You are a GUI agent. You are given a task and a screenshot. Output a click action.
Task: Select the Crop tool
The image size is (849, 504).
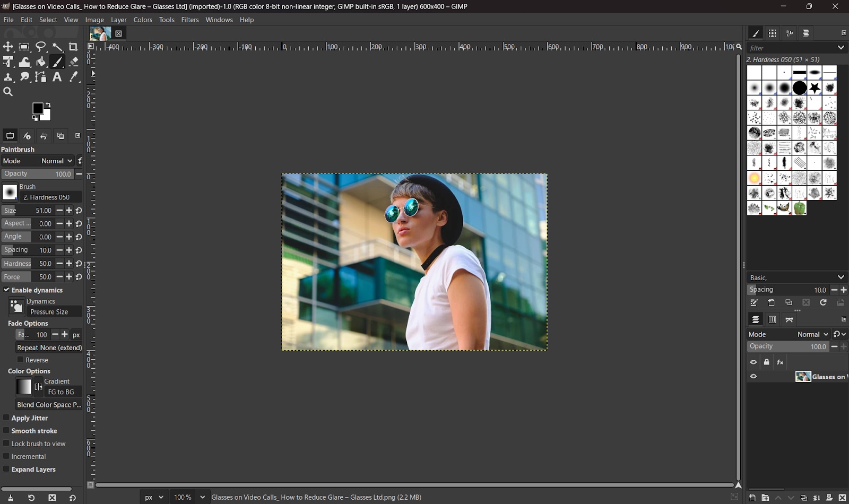coord(73,47)
